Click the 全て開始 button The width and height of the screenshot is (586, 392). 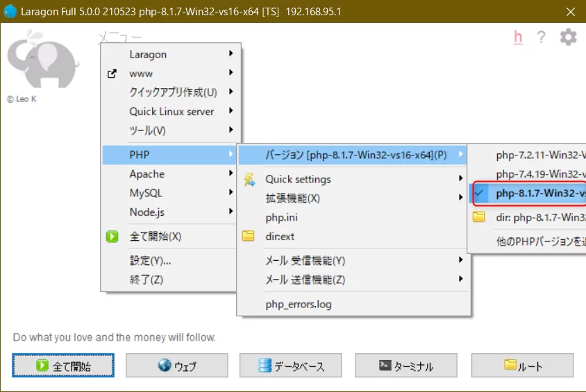point(63,366)
